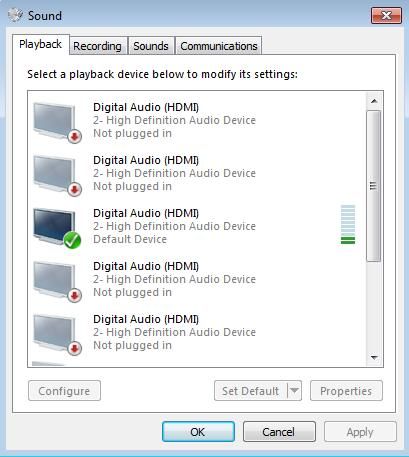Viewport: 409px width, 457px height.
Task: Select the fourth Digital Audio (HDMI) monitor icon
Action: pos(57,282)
